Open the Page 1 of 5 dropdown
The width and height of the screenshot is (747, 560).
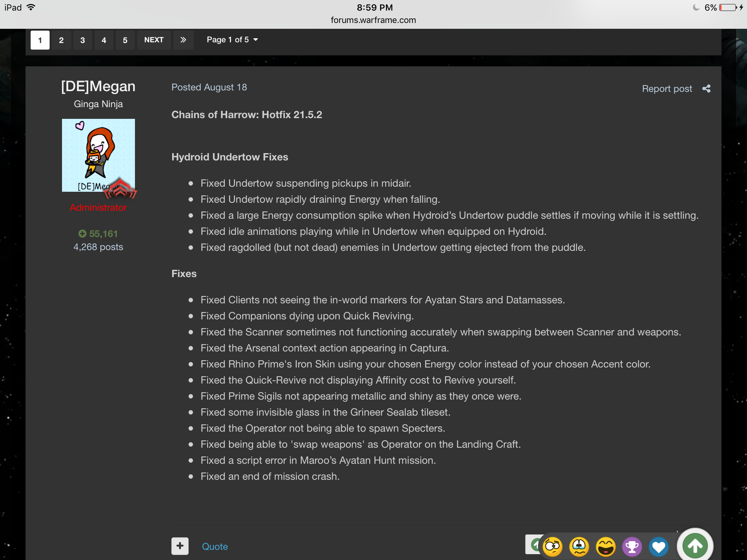tap(232, 40)
